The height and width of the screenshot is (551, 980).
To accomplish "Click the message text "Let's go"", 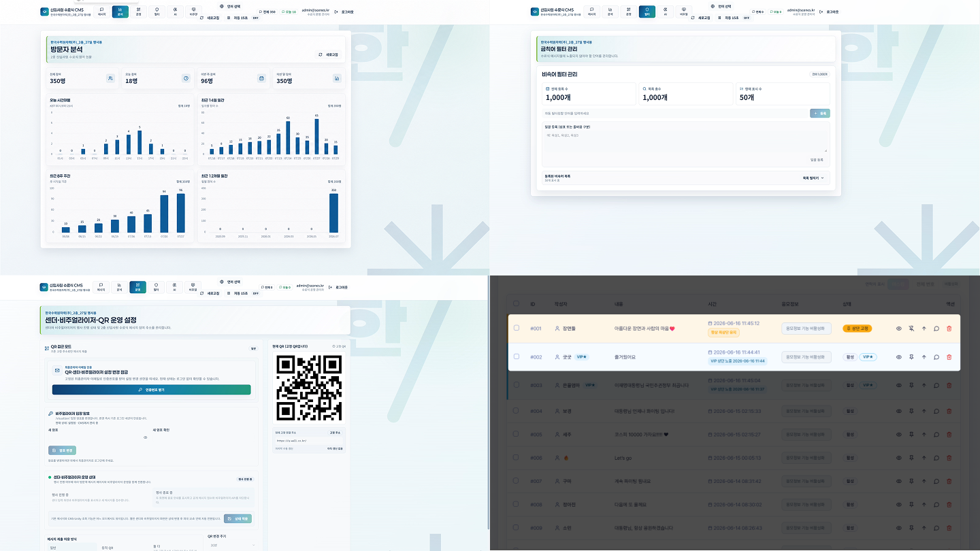I will pos(623,458).
